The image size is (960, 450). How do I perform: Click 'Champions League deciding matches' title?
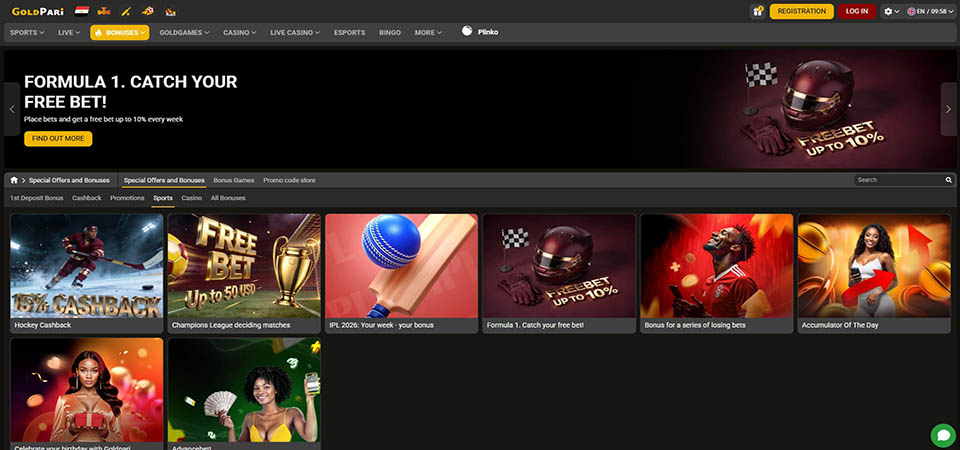click(x=231, y=325)
